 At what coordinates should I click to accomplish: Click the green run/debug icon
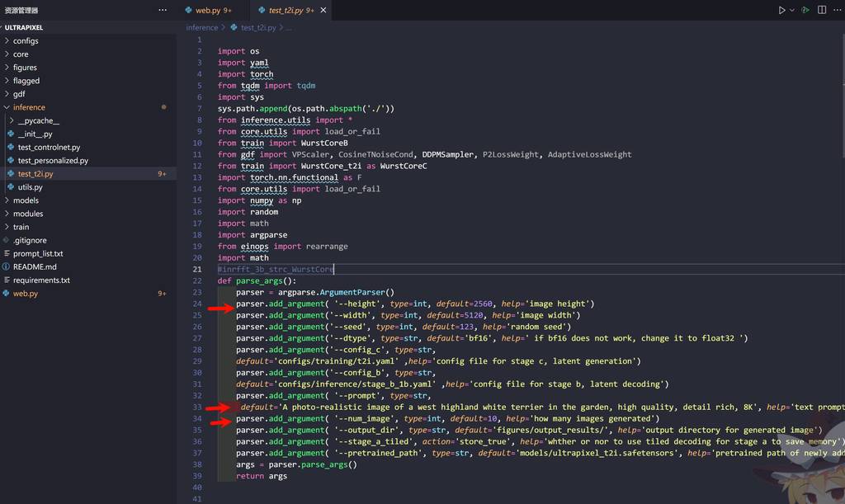click(x=805, y=10)
